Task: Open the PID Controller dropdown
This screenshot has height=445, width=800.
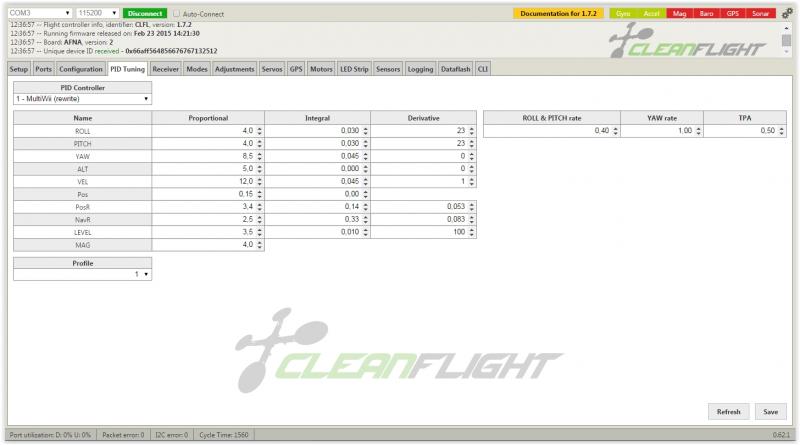Action: [x=82, y=98]
